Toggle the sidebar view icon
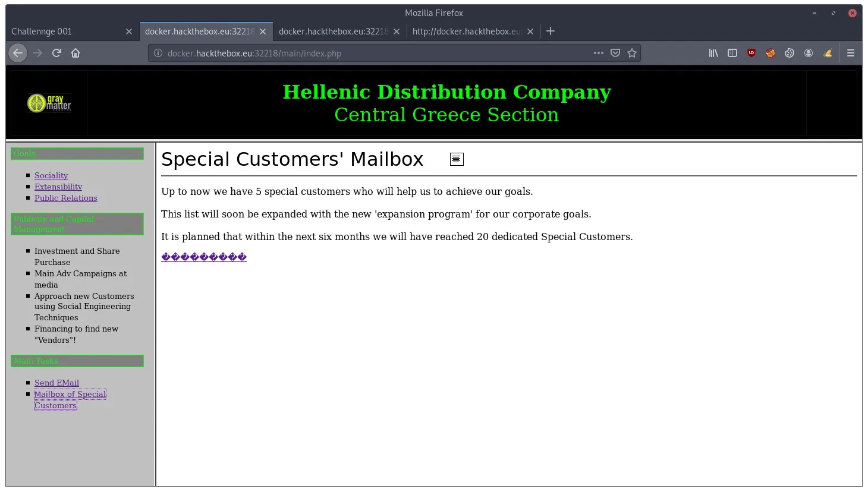 click(732, 53)
